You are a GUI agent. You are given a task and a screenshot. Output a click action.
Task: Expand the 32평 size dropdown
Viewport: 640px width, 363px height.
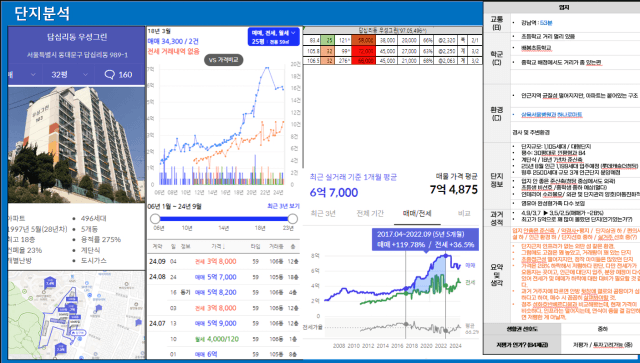pyautogui.click(x=69, y=75)
